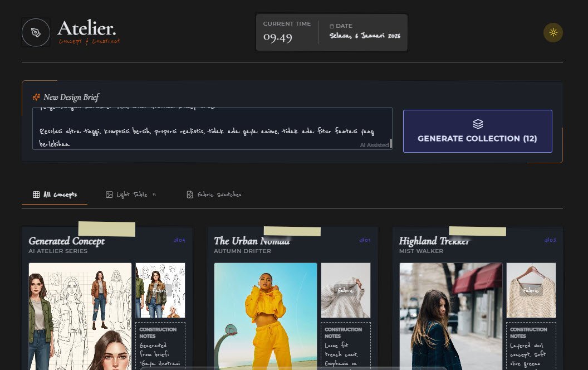Click the #03 concept number

coord(550,240)
